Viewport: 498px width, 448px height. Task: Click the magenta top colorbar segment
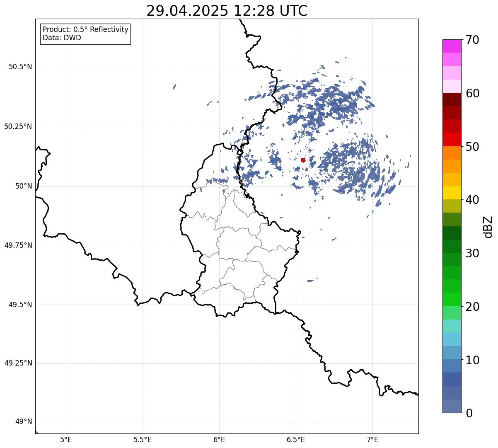coord(452,46)
